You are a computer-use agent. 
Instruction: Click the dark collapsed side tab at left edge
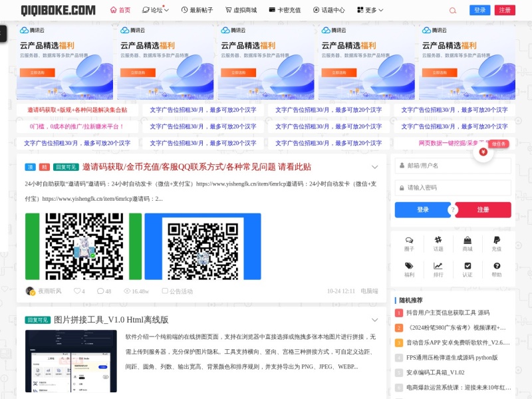[x=3, y=34]
